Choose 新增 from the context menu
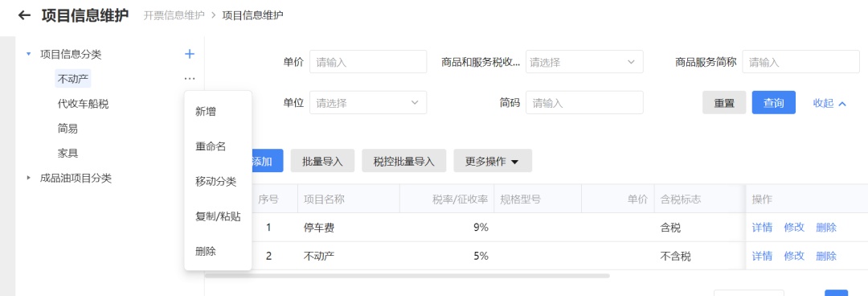This screenshot has width=868, height=296. click(x=206, y=112)
